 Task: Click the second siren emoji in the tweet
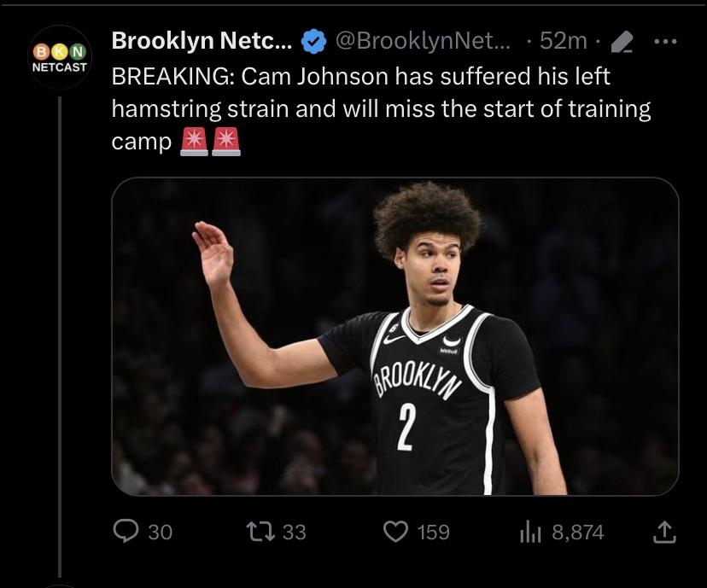pyautogui.click(x=226, y=142)
